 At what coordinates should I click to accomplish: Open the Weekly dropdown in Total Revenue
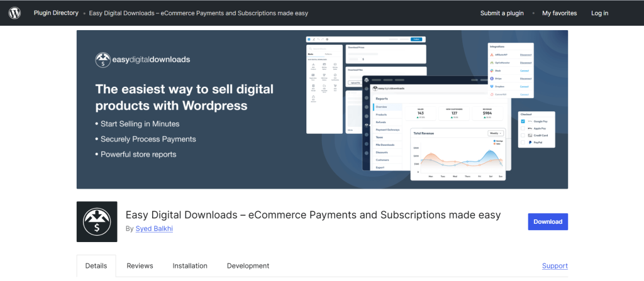[494, 133]
